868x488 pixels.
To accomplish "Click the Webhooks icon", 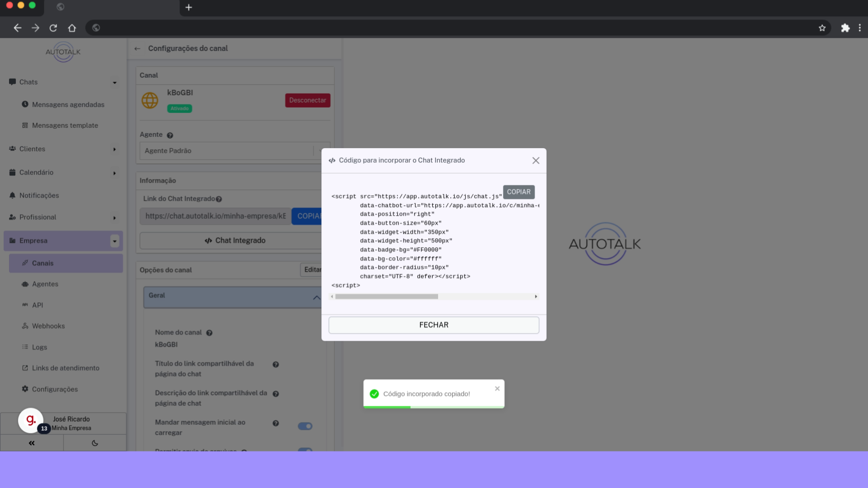I will click(x=25, y=326).
